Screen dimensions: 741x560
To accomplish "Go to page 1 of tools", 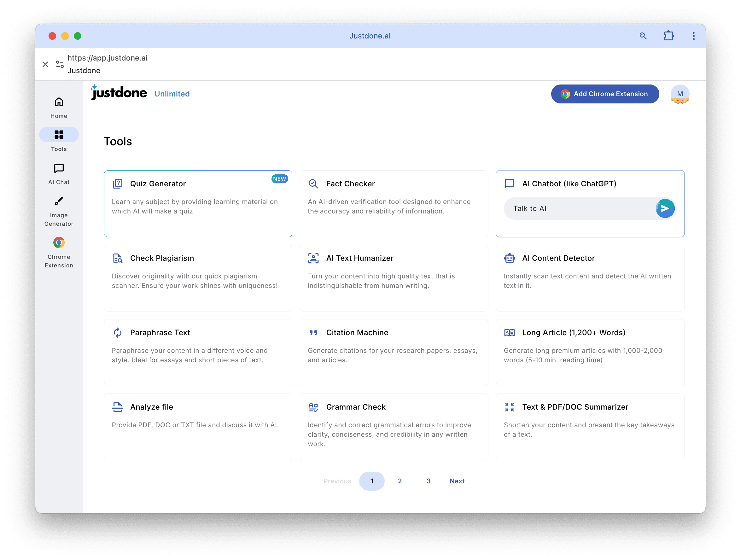I will coord(371,481).
